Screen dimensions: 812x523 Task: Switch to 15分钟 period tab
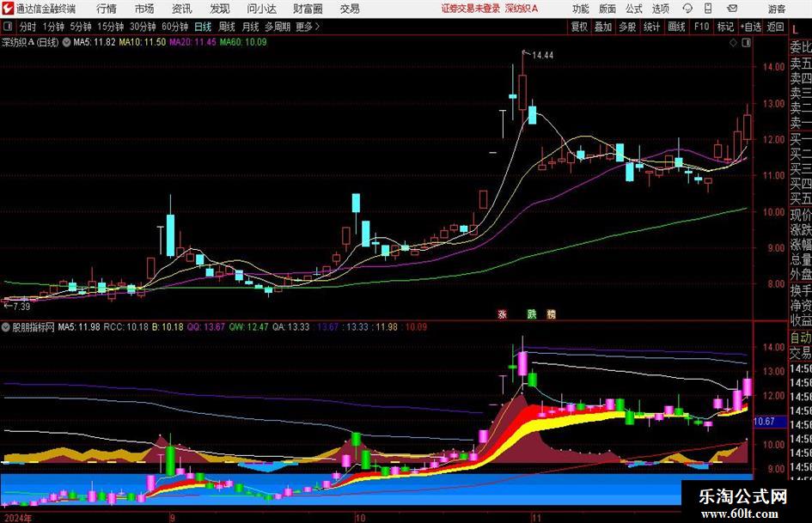tap(111, 27)
